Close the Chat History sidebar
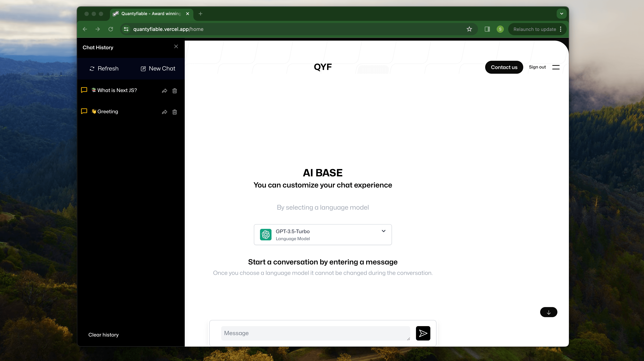The height and width of the screenshot is (361, 644). click(x=176, y=47)
